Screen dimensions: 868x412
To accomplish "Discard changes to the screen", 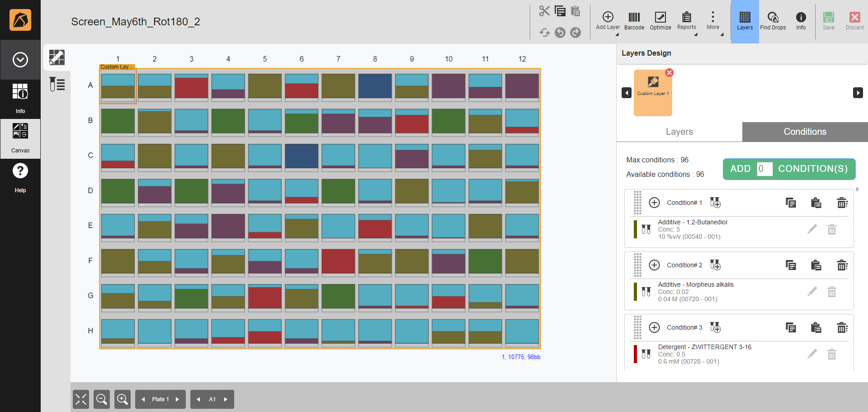I will click(x=854, y=21).
